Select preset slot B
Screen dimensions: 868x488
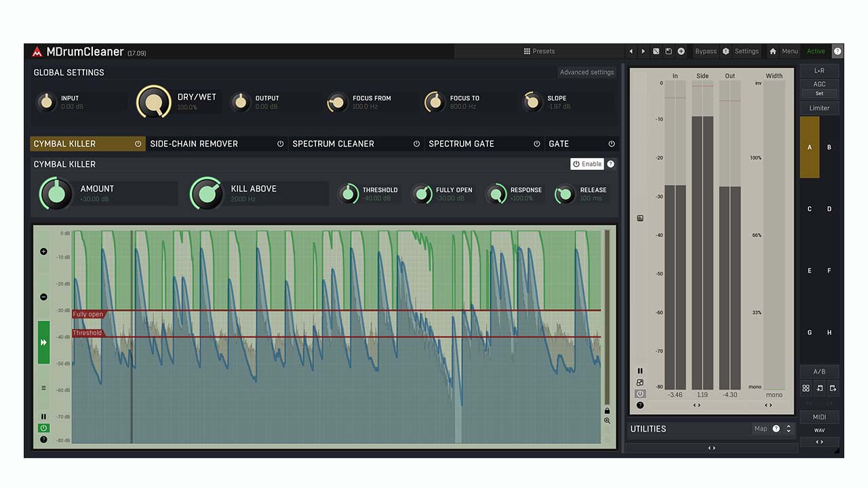[x=829, y=147]
